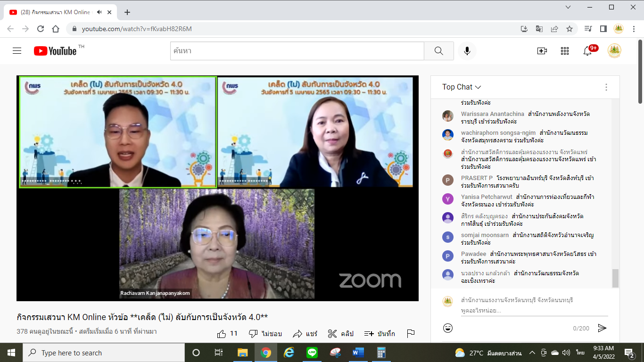Start voice search with microphone icon

coord(467,51)
